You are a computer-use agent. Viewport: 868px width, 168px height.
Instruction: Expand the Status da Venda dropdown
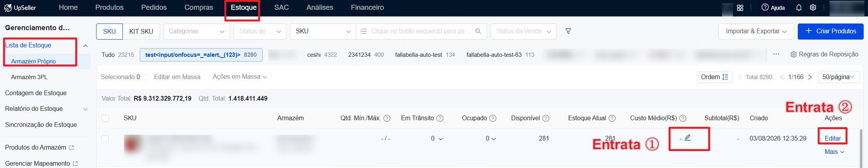(x=523, y=31)
